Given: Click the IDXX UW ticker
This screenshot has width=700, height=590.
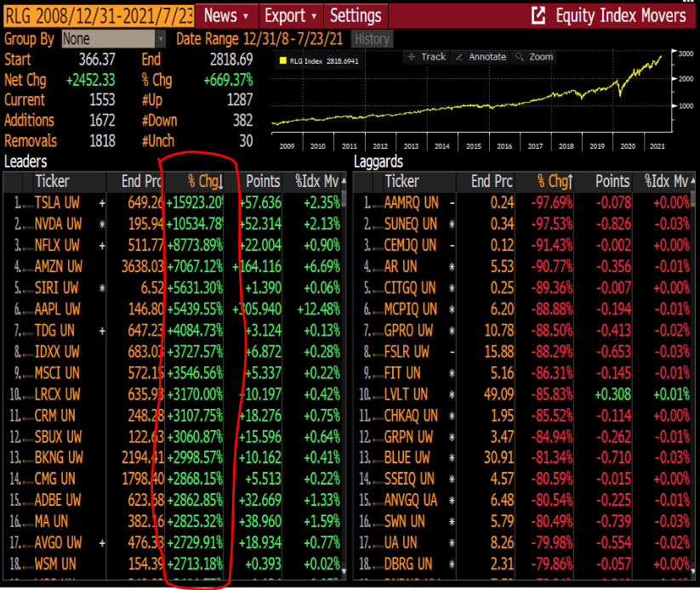Looking at the screenshot, I should (x=57, y=352).
